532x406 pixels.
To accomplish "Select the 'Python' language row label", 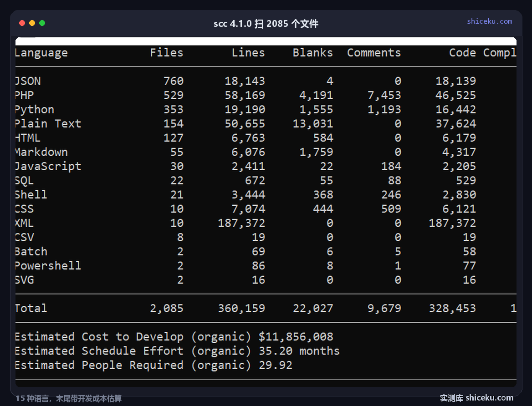I will click(35, 110).
